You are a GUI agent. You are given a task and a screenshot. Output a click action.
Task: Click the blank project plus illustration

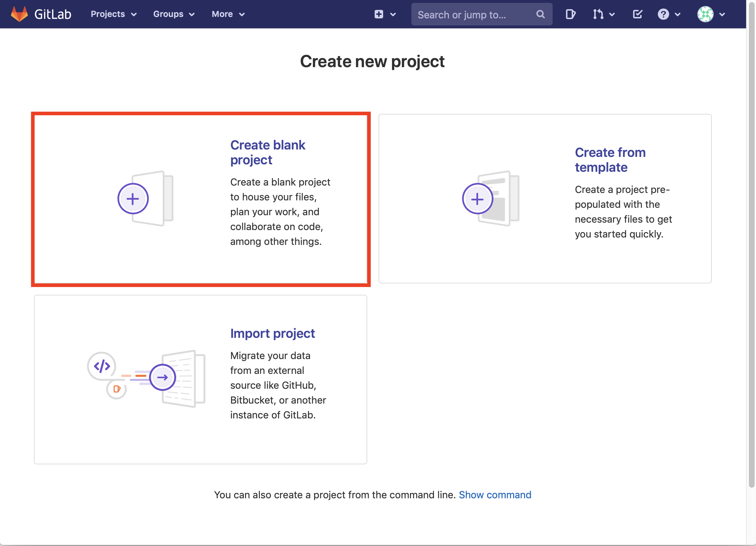(145, 198)
